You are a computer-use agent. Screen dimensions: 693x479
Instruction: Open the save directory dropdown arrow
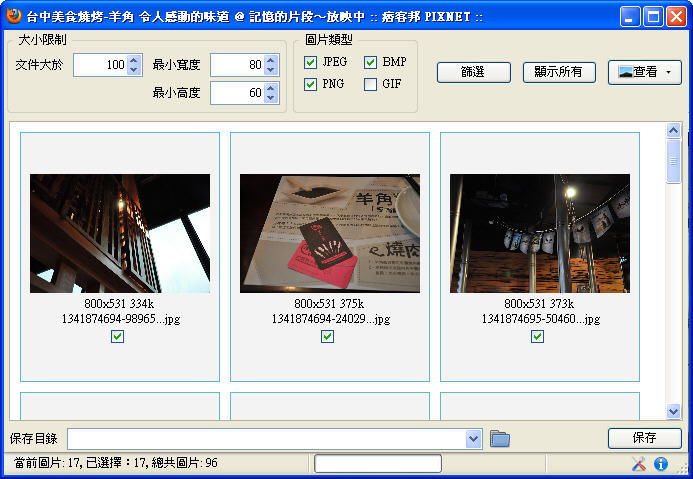click(x=474, y=439)
